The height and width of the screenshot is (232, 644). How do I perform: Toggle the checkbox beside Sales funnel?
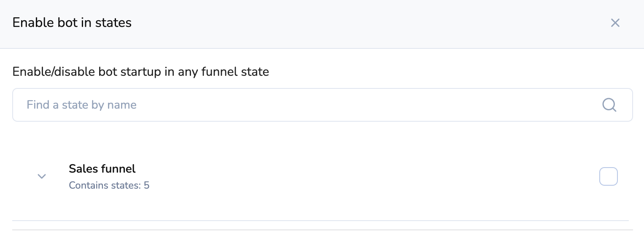[x=608, y=176]
